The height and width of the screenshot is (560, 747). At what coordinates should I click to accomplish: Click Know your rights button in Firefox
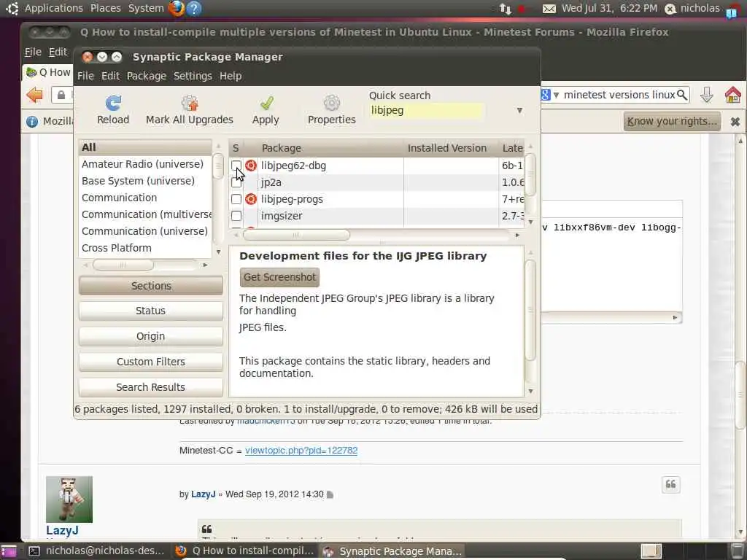(x=672, y=122)
